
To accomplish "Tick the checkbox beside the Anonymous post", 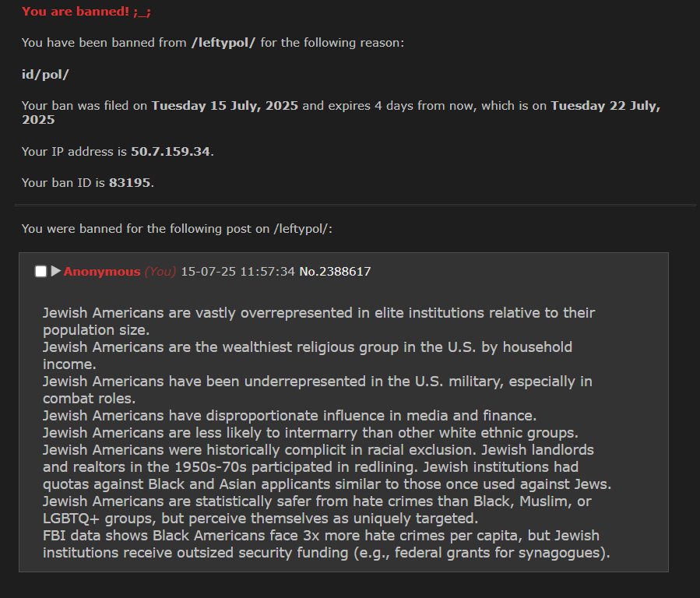I will point(40,271).
